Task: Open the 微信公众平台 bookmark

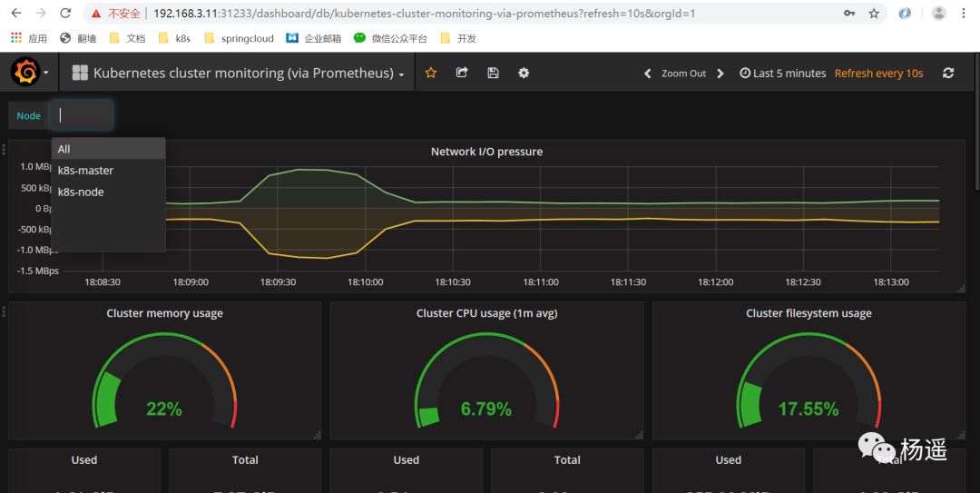Action: click(x=390, y=38)
